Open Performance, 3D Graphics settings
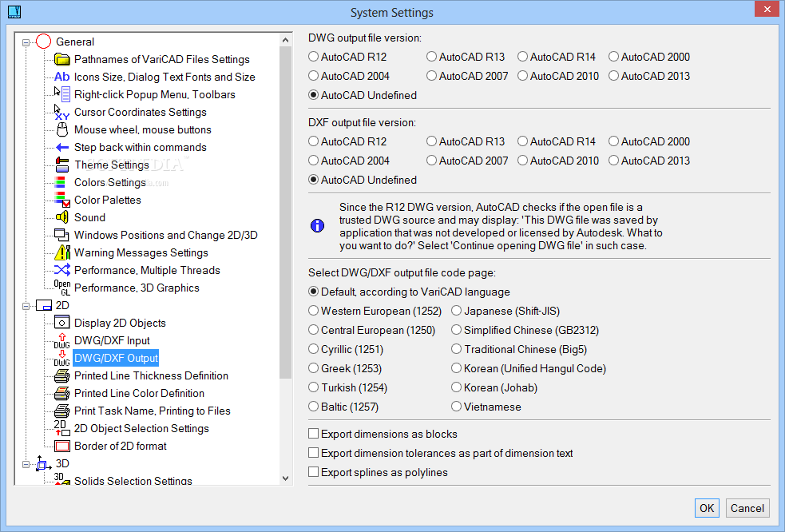 [137, 288]
